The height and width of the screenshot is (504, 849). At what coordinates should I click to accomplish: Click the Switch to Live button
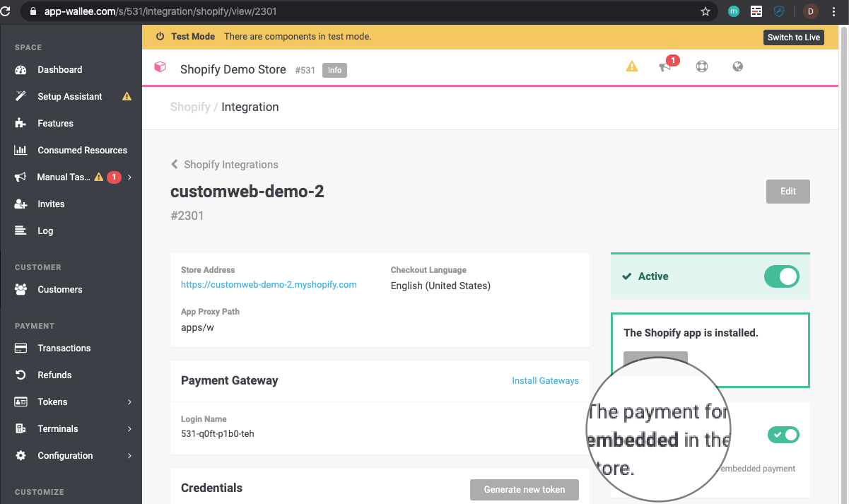794,37
